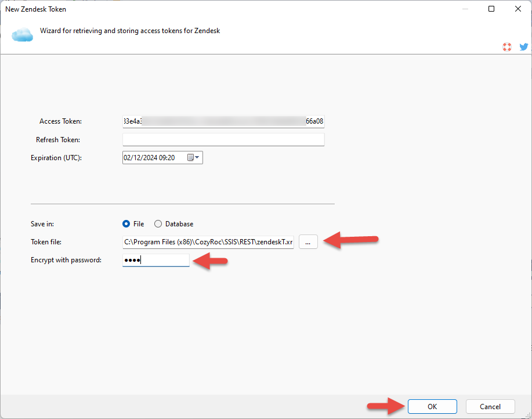This screenshot has width=532, height=419.
Task: Click the expiration date 02/12/2024 09:20
Action: pyautogui.click(x=149, y=158)
